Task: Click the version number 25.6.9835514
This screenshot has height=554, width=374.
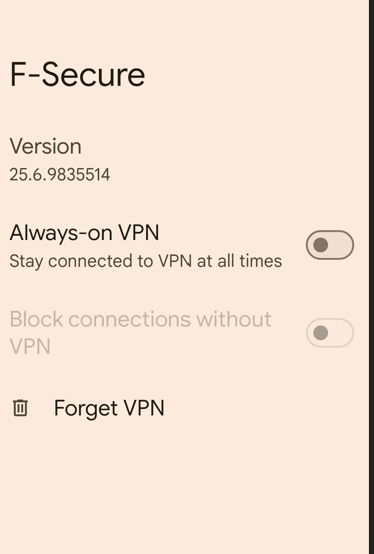Action: (x=60, y=175)
